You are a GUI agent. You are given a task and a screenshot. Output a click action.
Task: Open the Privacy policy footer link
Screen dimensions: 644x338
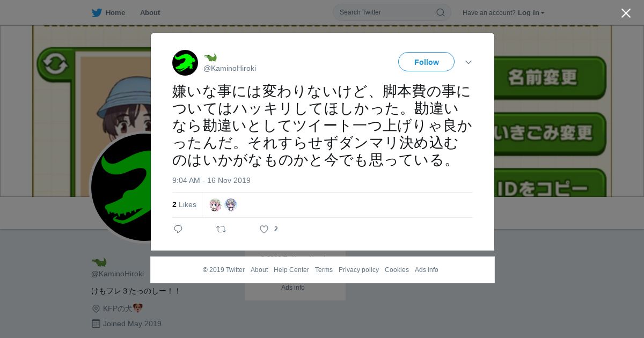point(358,270)
